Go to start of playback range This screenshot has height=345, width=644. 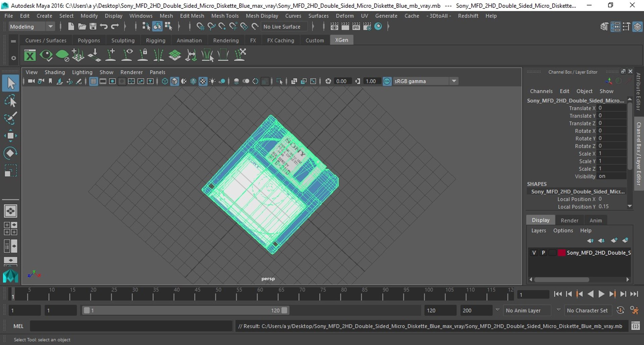557,294
